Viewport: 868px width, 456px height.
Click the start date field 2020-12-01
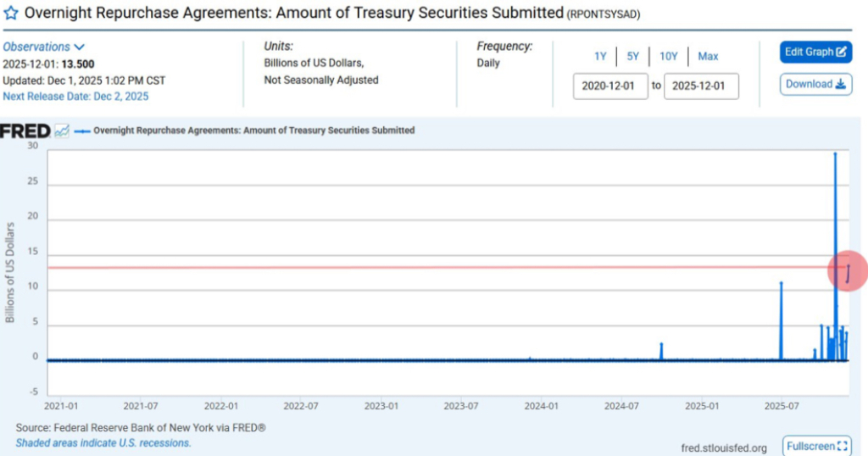(610, 86)
